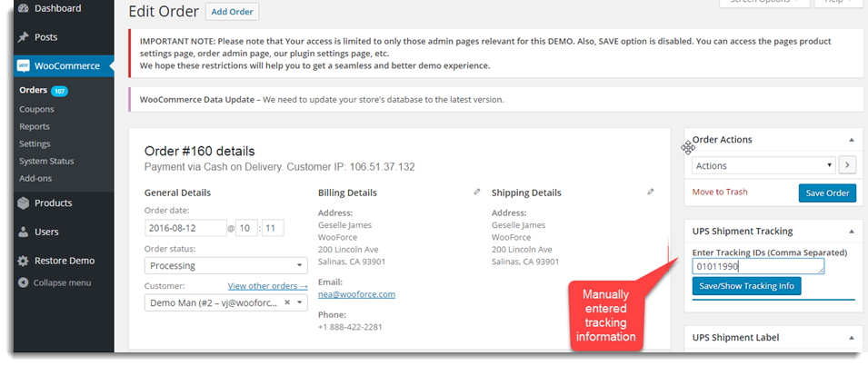The image size is (868, 366).
Task: Go to Users in sidebar
Action: (46, 232)
